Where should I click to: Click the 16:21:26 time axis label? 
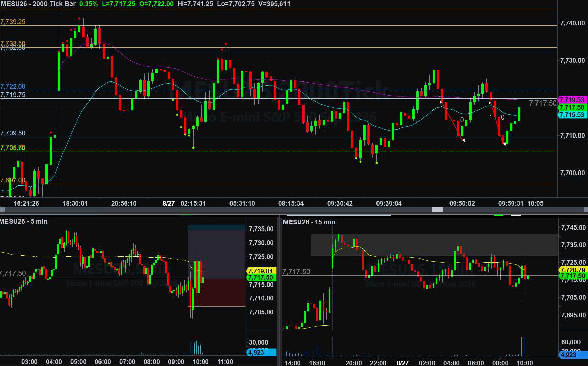26,203
